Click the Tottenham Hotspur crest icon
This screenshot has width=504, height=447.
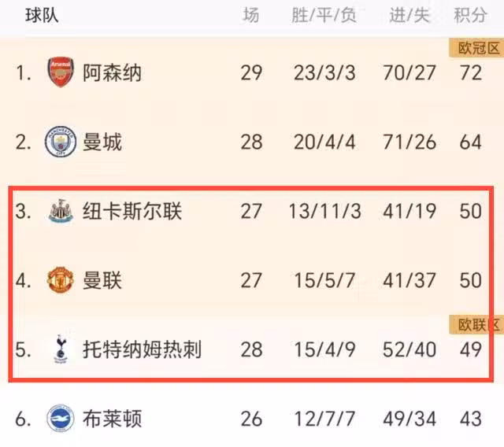(x=60, y=349)
